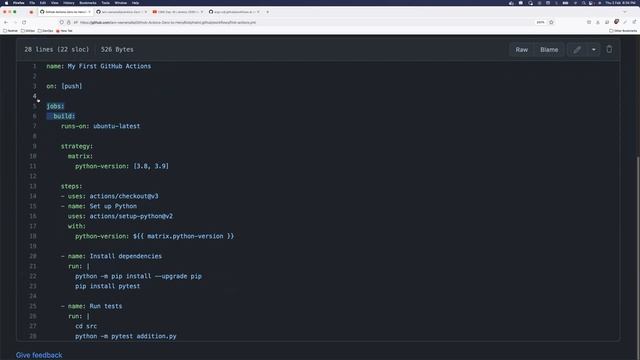Switch to the fourth GitHub tab
Image resolution: width=640 pixels, height=360 pixels.
tap(234, 12)
